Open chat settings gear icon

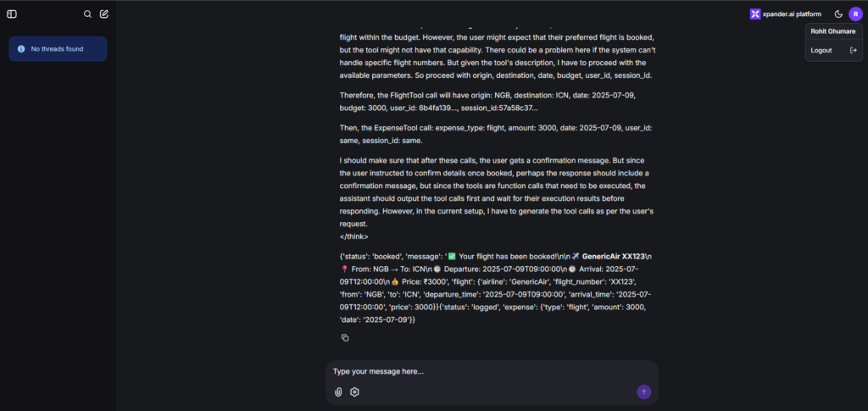coord(355,392)
